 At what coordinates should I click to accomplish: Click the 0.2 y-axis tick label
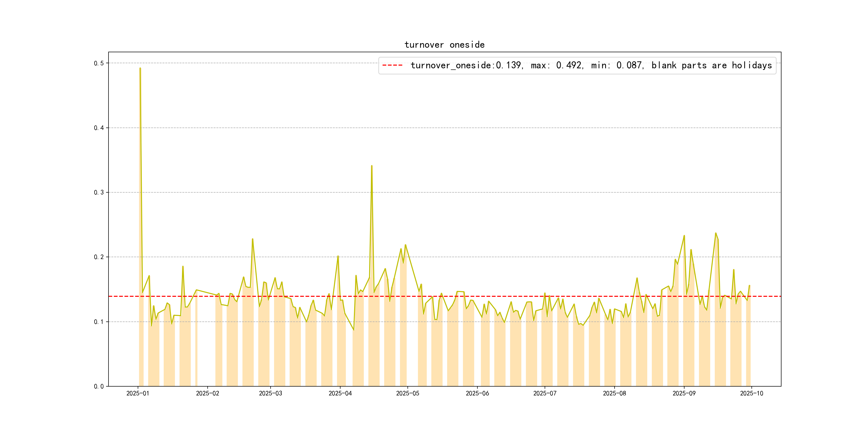tap(99, 257)
